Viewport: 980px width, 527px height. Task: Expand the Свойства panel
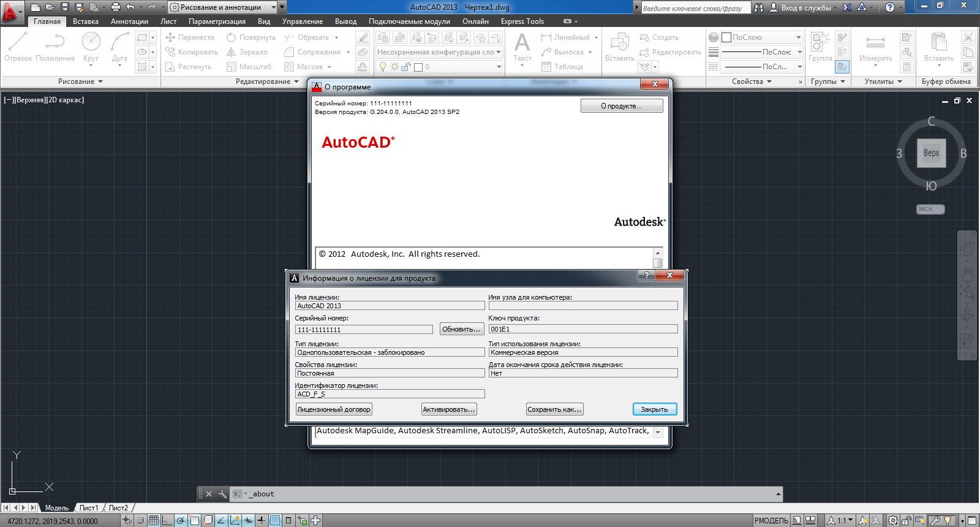(752, 82)
